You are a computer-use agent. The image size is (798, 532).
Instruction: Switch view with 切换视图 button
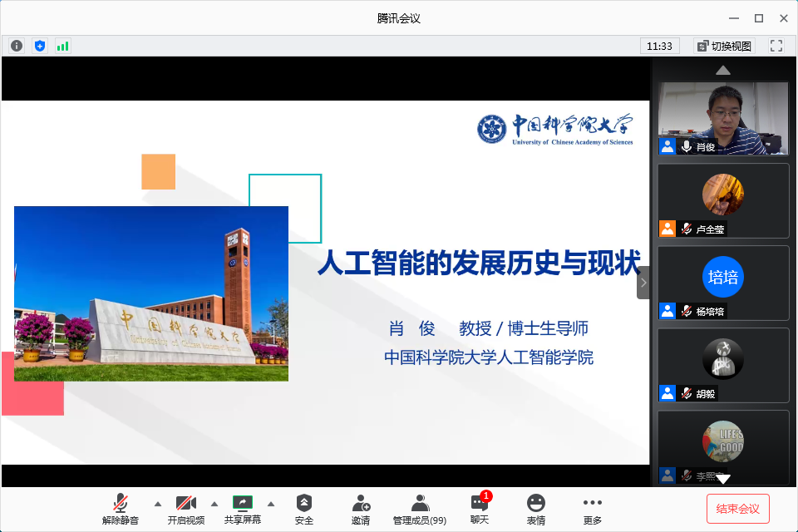[724, 47]
